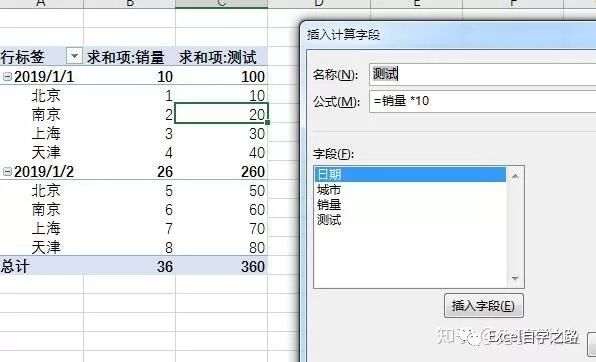Open the 行标签 filter dropdown
Image resolution: width=596 pixels, height=362 pixels.
pyautogui.click(x=74, y=57)
